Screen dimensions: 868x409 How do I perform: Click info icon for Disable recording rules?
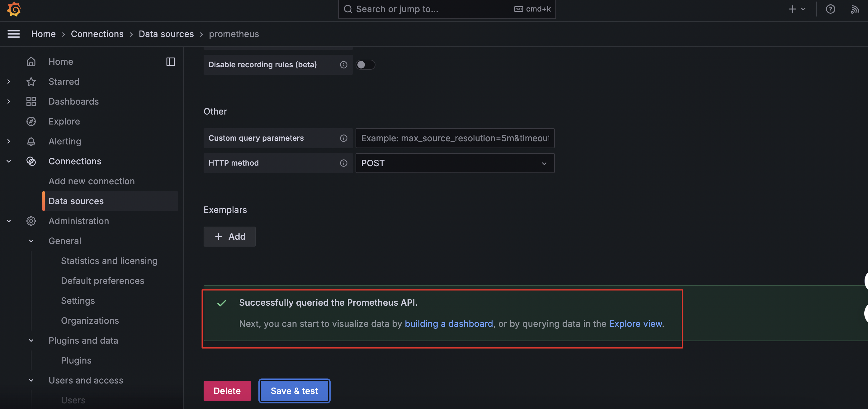(343, 65)
